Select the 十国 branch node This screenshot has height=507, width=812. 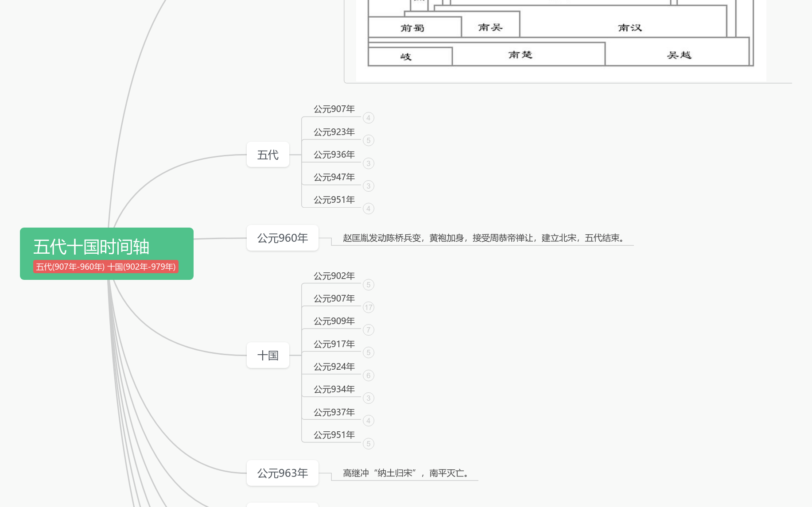[x=268, y=355]
